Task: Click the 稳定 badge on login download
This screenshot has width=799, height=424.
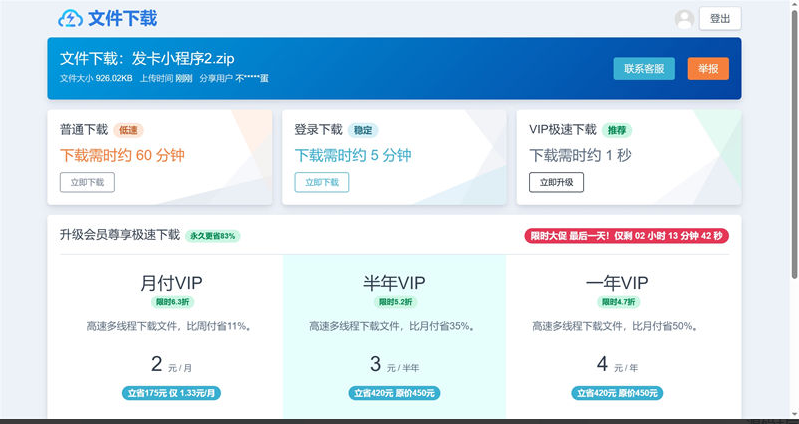Action: click(363, 130)
